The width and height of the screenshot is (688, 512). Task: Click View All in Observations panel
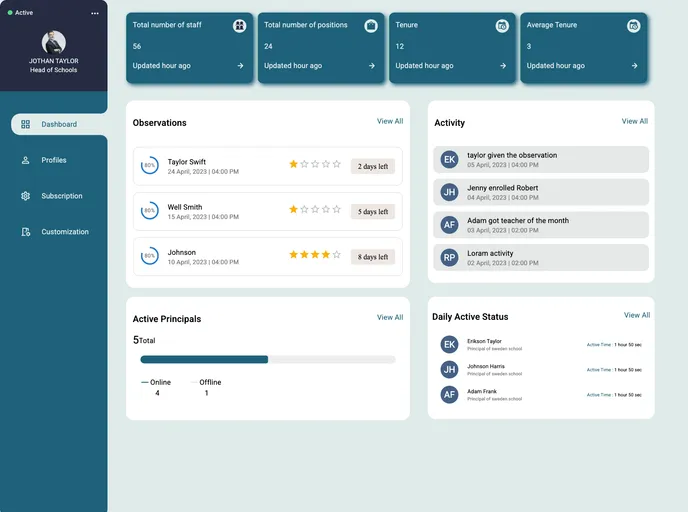click(390, 121)
